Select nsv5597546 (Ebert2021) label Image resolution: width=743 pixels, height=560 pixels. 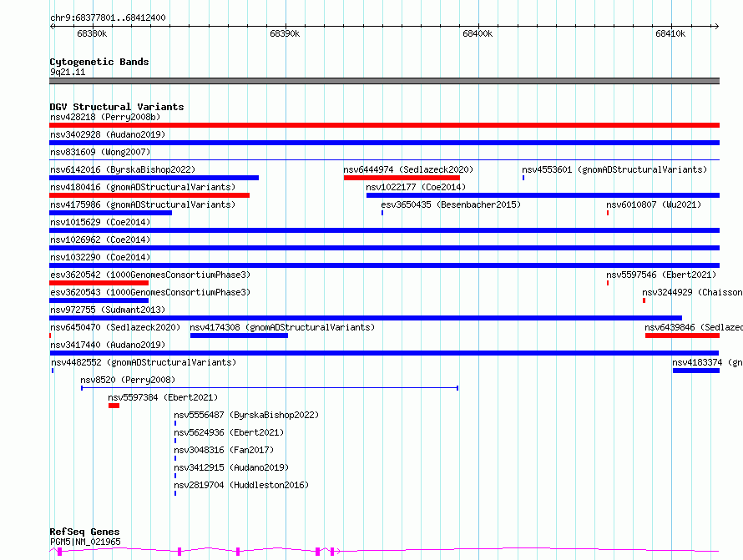[661, 275]
